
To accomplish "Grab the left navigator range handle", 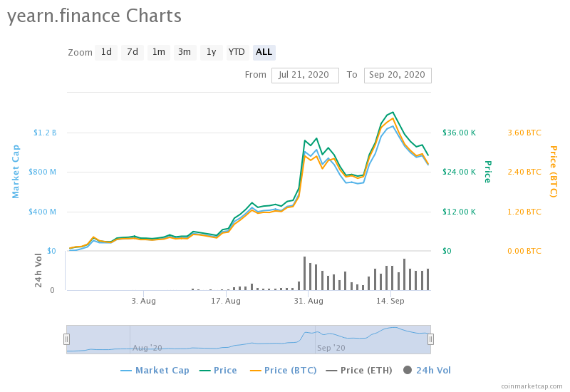I will point(66,339).
